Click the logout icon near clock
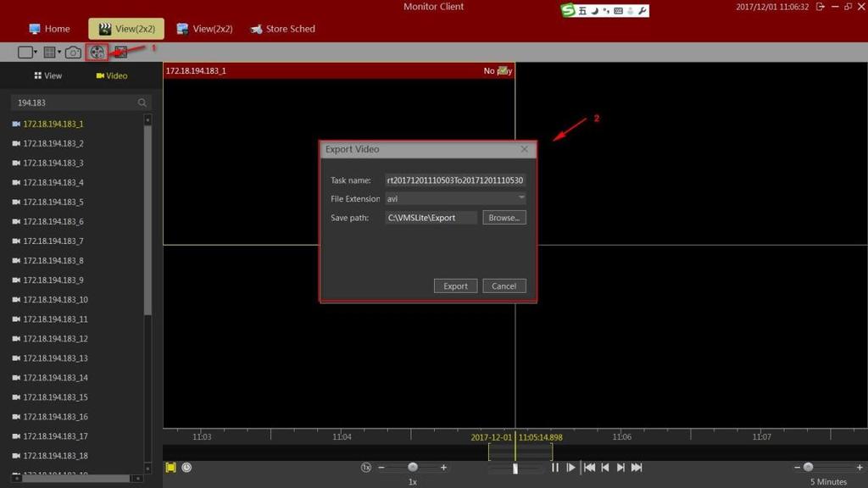 pyautogui.click(x=821, y=7)
